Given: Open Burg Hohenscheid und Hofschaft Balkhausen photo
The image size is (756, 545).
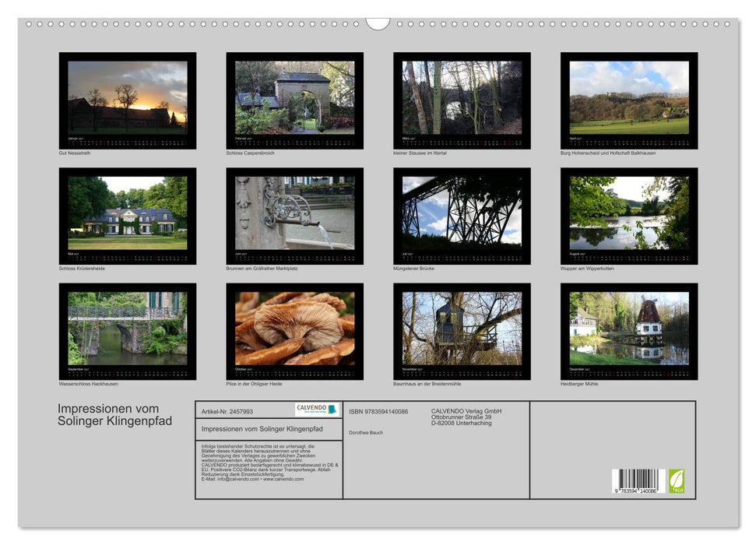Looking at the screenshot, I should tap(629, 100).
